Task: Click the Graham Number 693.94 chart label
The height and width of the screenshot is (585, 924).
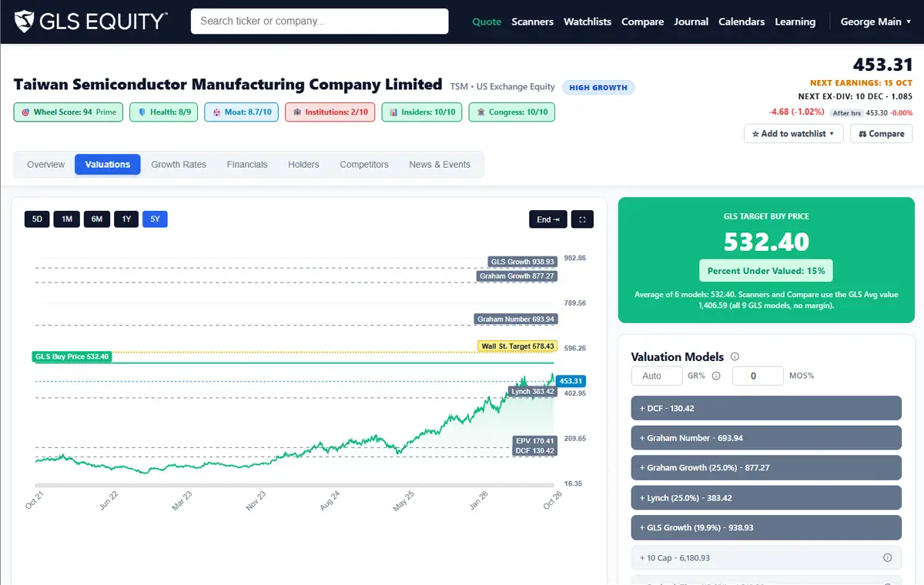Action: click(x=516, y=319)
